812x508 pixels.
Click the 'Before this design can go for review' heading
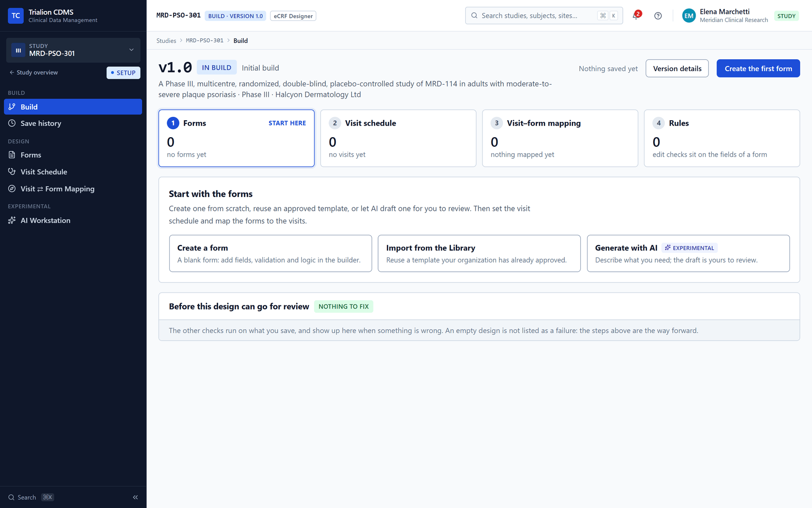click(x=239, y=306)
